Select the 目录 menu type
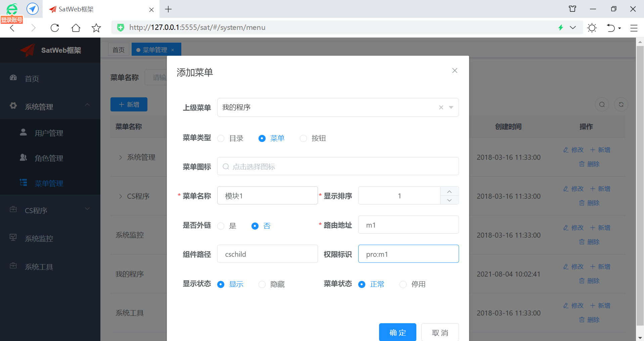The image size is (644, 341). pyautogui.click(x=230, y=138)
